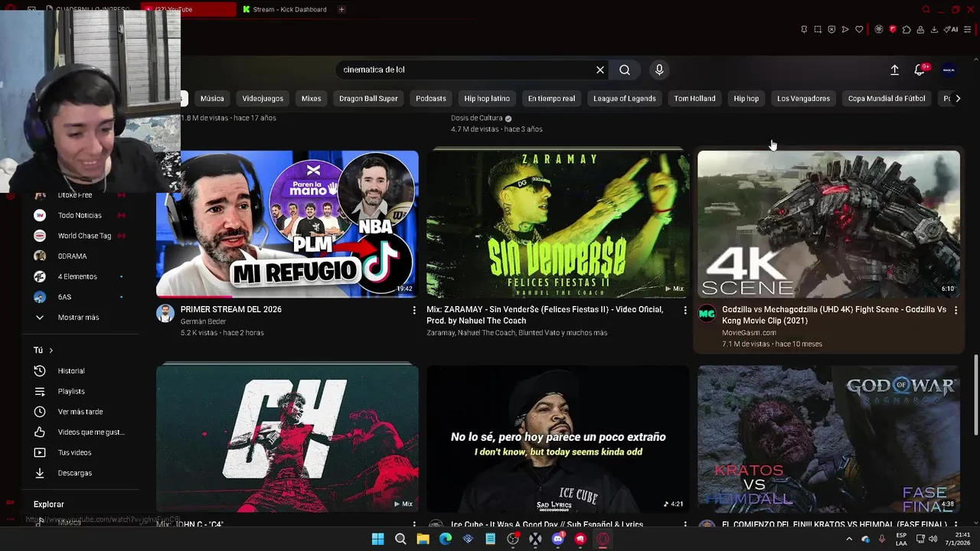The width and height of the screenshot is (980, 551).
Task: Click the page vertical scrollbar thumb
Action: tap(975, 394)
